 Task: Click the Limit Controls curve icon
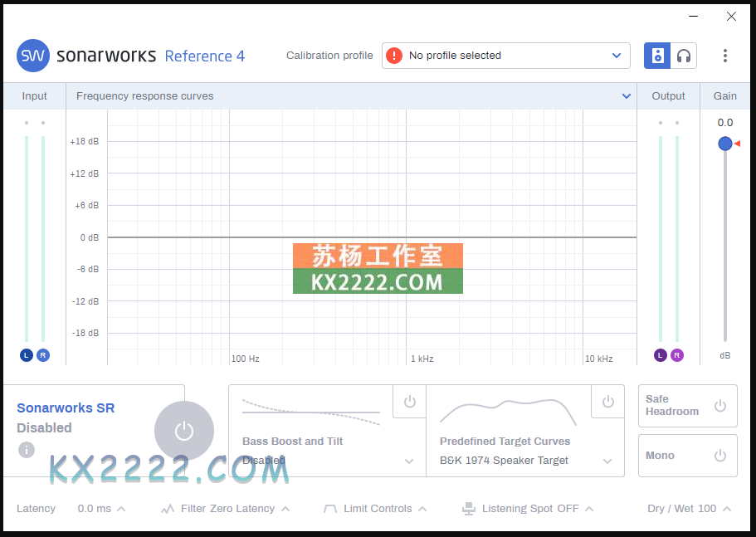click(x=330, y=509)
